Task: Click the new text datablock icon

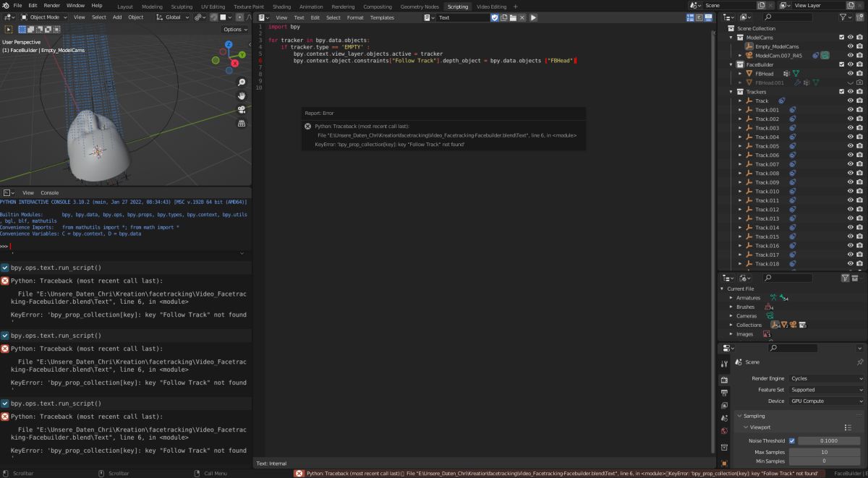Action: [504, 17]
